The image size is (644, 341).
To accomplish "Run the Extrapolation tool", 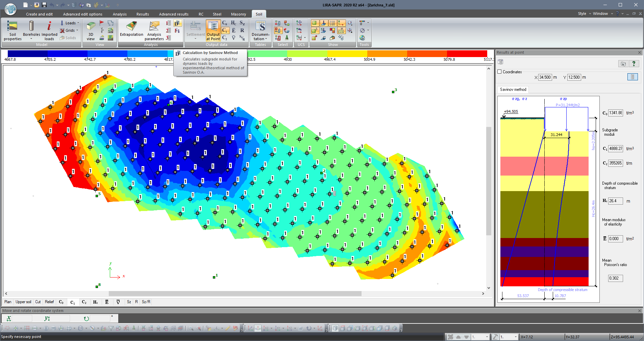I will 131,29.
